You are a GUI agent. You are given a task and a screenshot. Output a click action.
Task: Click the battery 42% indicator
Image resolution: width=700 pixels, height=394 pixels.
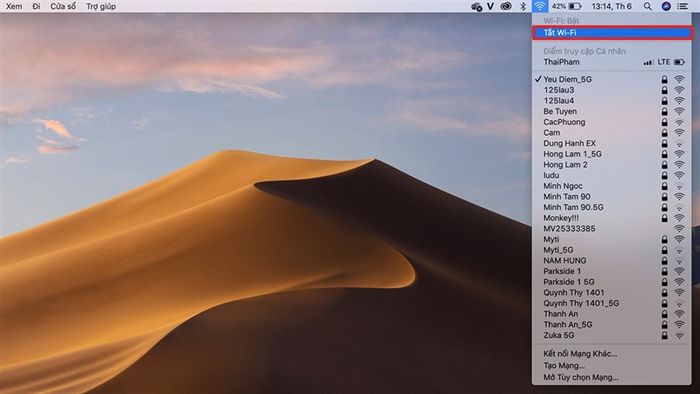point(566,6)
